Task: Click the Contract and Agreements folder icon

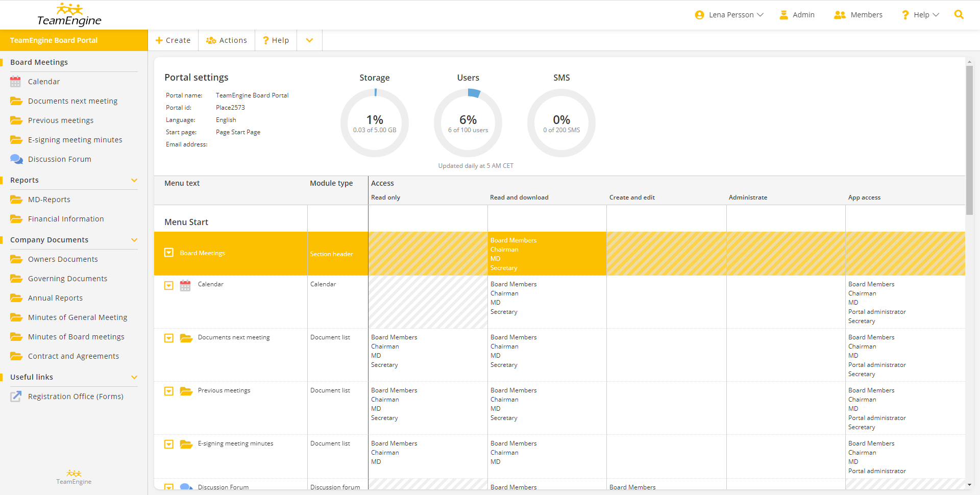Action: (x=16, y=356)
